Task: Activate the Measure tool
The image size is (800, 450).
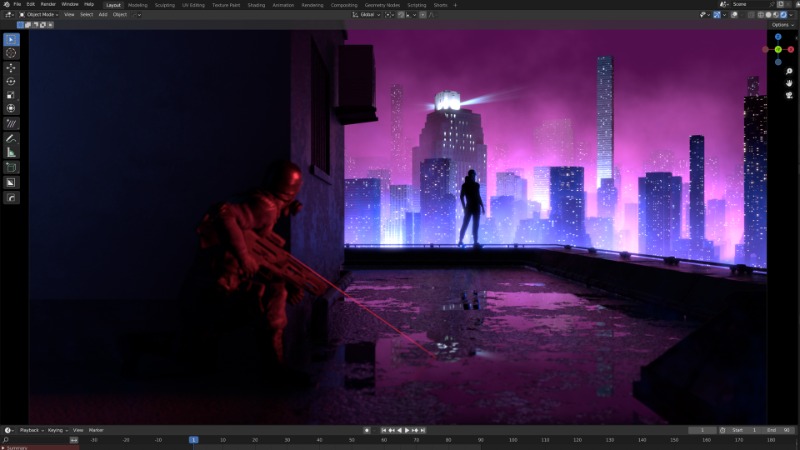Action: coord(11,152)
